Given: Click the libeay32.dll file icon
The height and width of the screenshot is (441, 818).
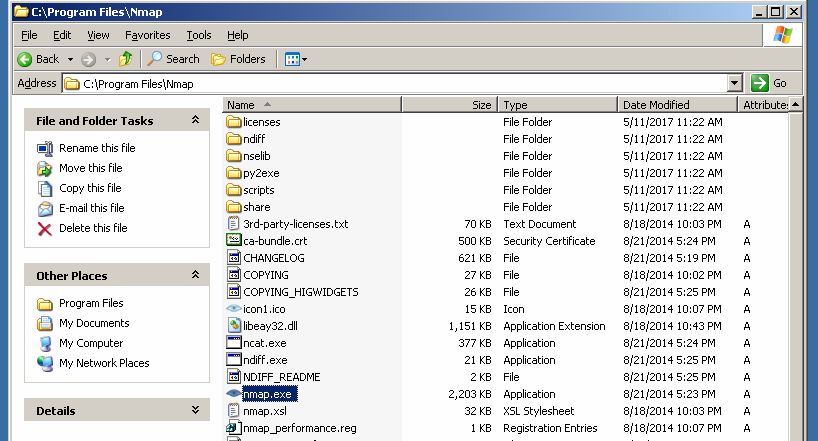Looking at the screenshot, I should click(234, 326).
